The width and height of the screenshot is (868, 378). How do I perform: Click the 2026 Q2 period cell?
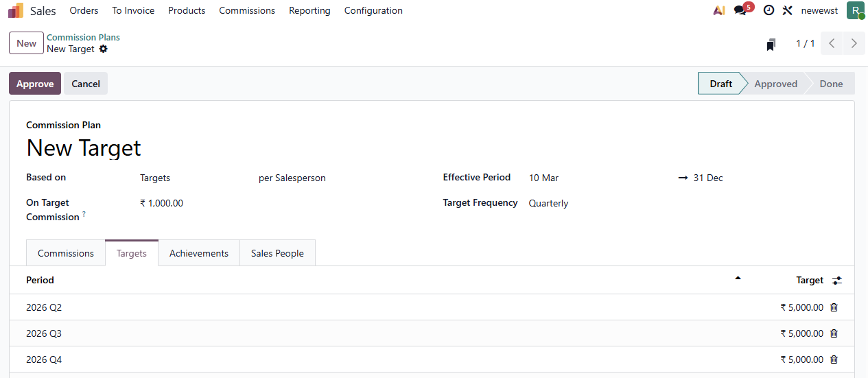[x=44, y=307]
